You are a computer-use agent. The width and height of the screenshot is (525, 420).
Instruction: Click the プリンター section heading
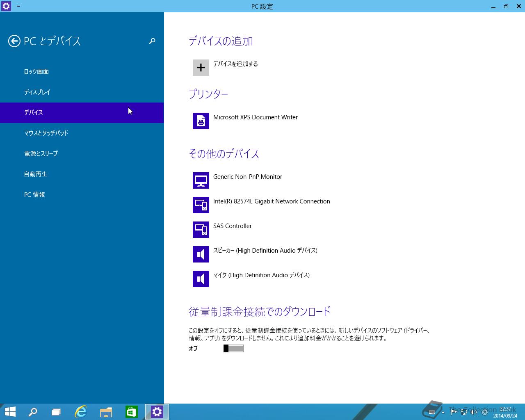208,94
